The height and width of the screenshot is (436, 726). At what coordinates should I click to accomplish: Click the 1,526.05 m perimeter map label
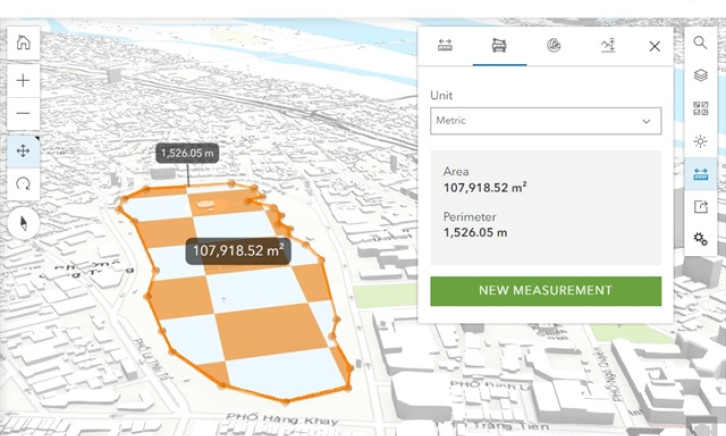tap(187, 153)
